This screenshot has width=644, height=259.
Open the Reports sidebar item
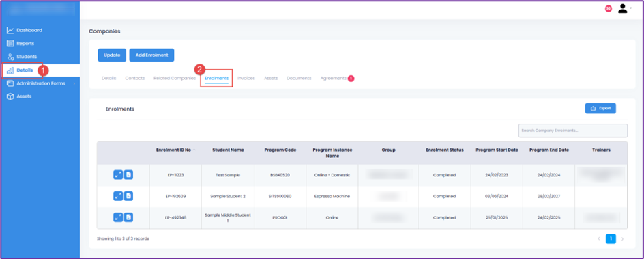(20, 43)
